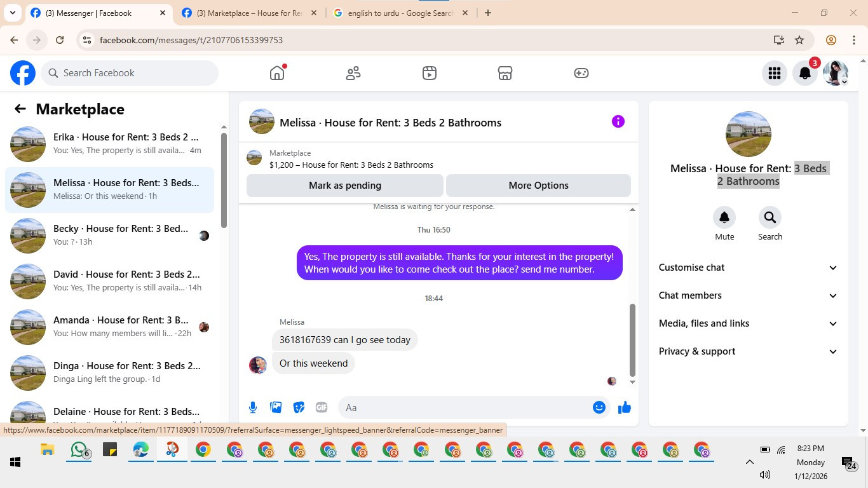Bookmark this page with star icon
Image resolution: width=868 pixels, height=488 pixels.
pos(799,40)
